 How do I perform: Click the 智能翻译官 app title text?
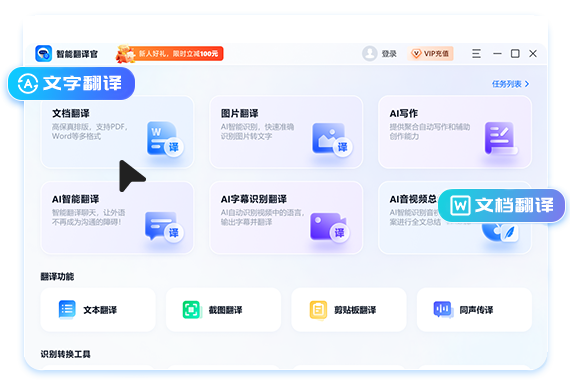pos(77,54)
